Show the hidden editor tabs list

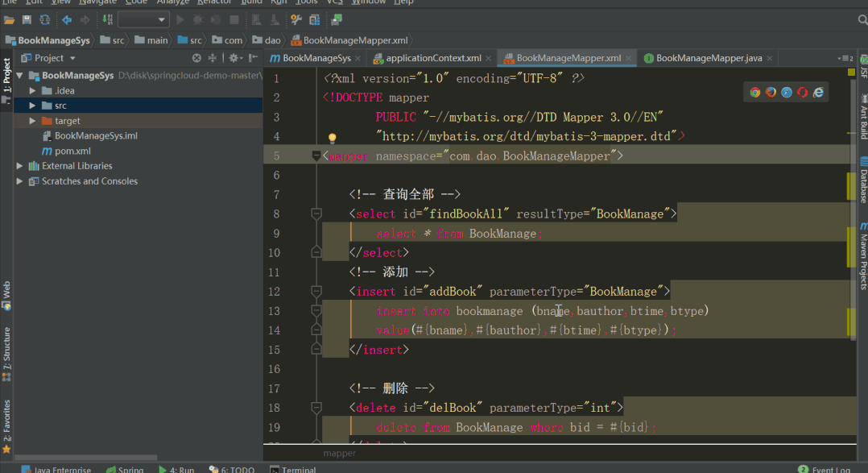click(845, 58)
